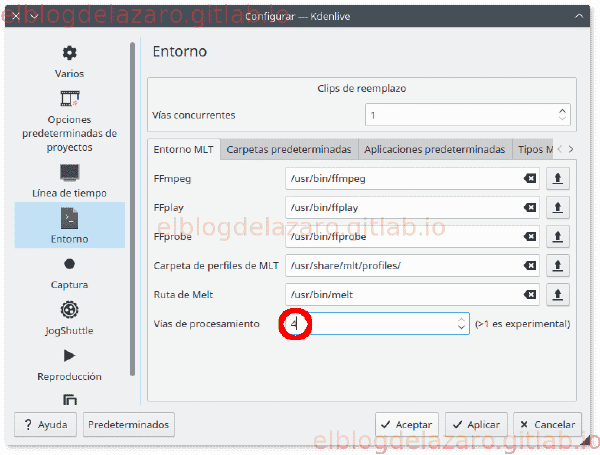Click the Predeterminados button
Image resolution: width=600 pixels, height=455 pixels.
pyautogui.click(x=129, y=424)
